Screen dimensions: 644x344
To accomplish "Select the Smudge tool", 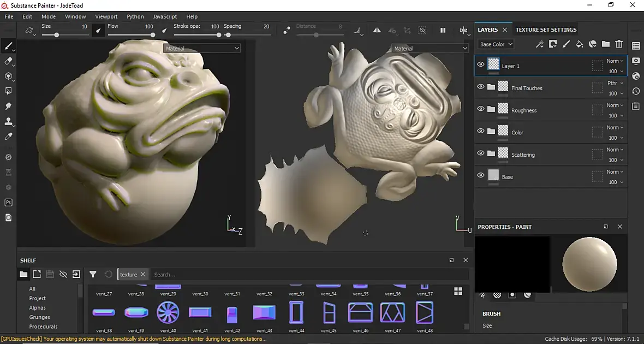I will tap(8, 106).
